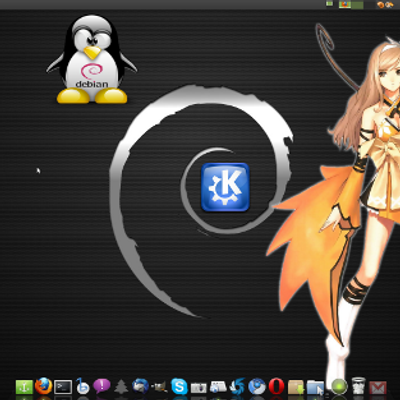400x400 pixels.
Task: Select the Firefox desktop in the pager
Action: [x=345, y=5]
